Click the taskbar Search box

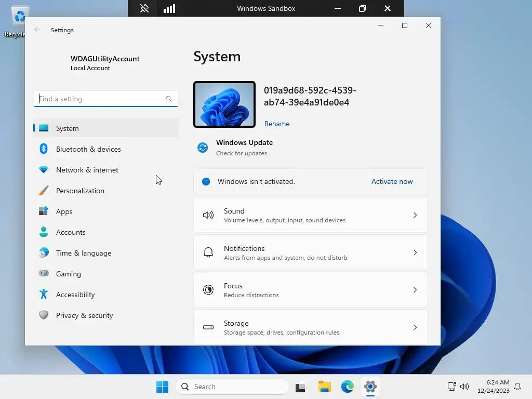(x=232, y=387)
